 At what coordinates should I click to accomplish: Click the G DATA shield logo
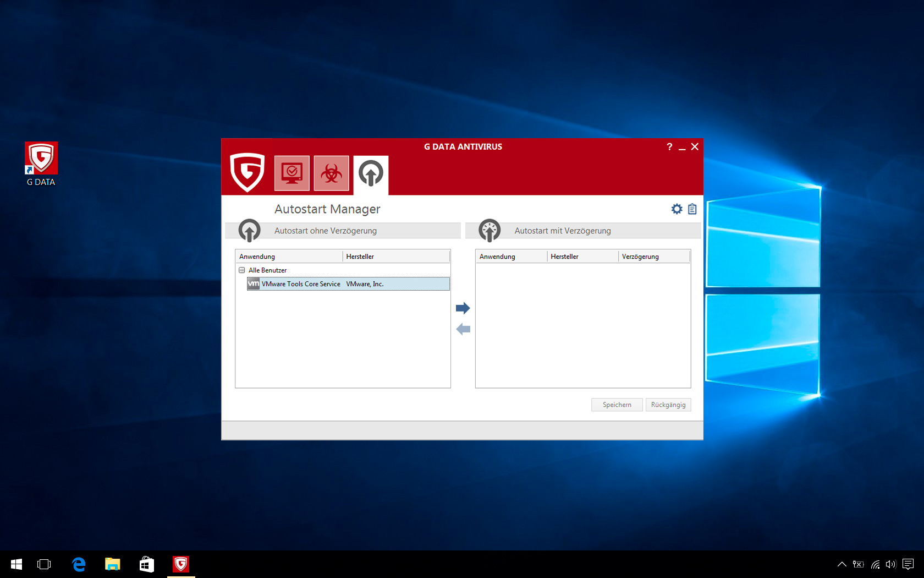pos(247,172)
